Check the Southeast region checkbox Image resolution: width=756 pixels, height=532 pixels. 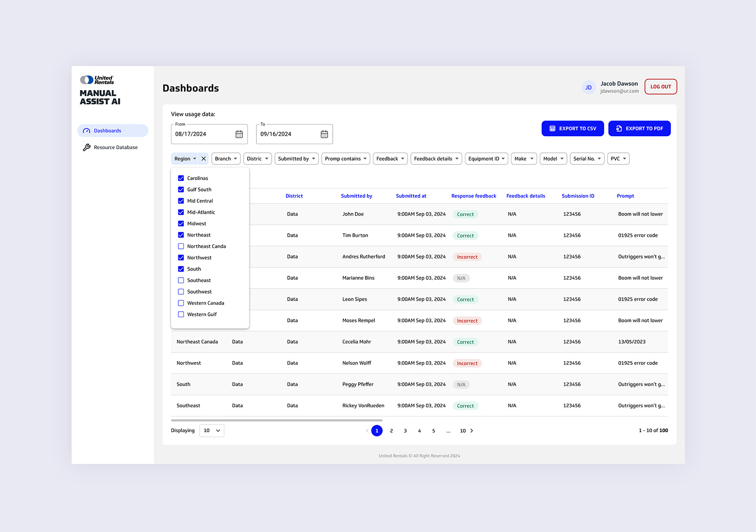[181, 280]
